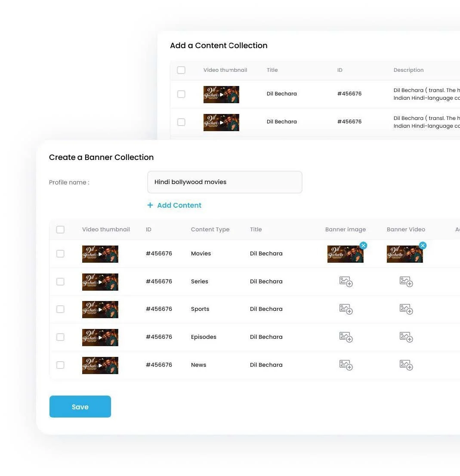Check the second Dil Bechara row in Content Collection
460x476 pixels.
(x=181, y=122)
